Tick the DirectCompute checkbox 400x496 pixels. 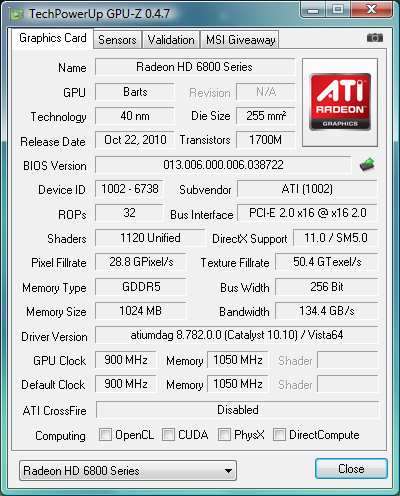[x=279, y=435]
